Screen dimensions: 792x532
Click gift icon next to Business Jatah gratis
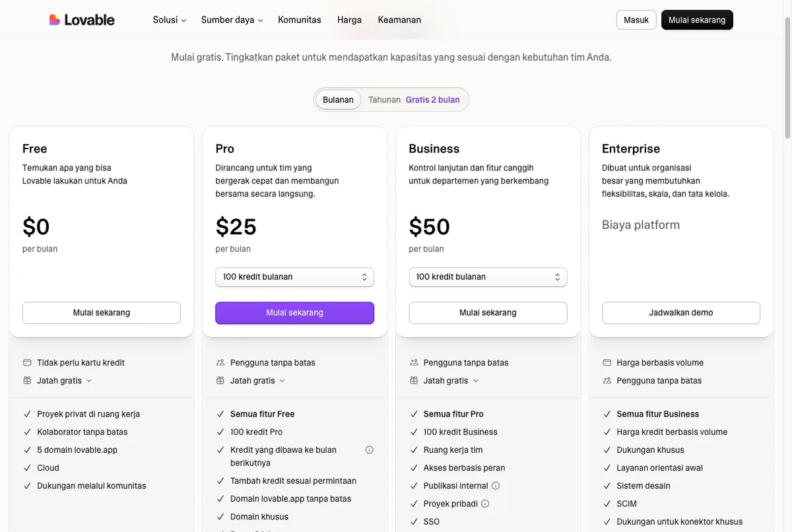(414, 381)
